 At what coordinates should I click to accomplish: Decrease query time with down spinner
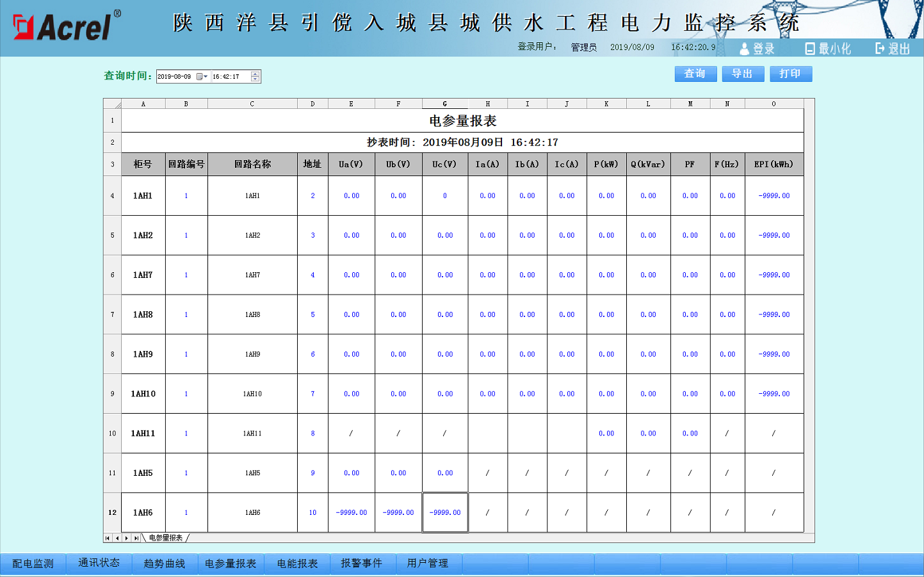(255, 79)
